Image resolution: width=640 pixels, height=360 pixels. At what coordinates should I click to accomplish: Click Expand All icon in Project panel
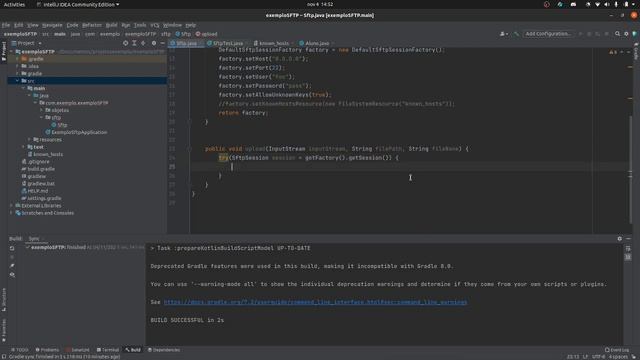point(134,43)
